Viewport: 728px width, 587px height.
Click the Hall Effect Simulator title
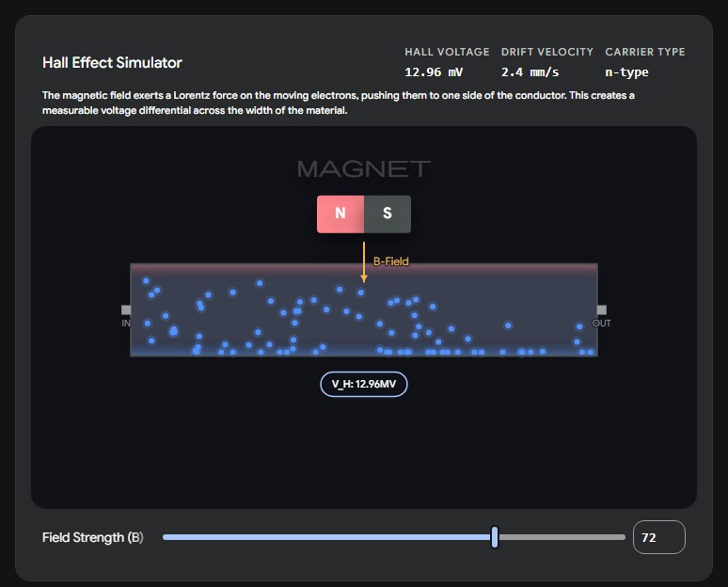pos(112,63)
